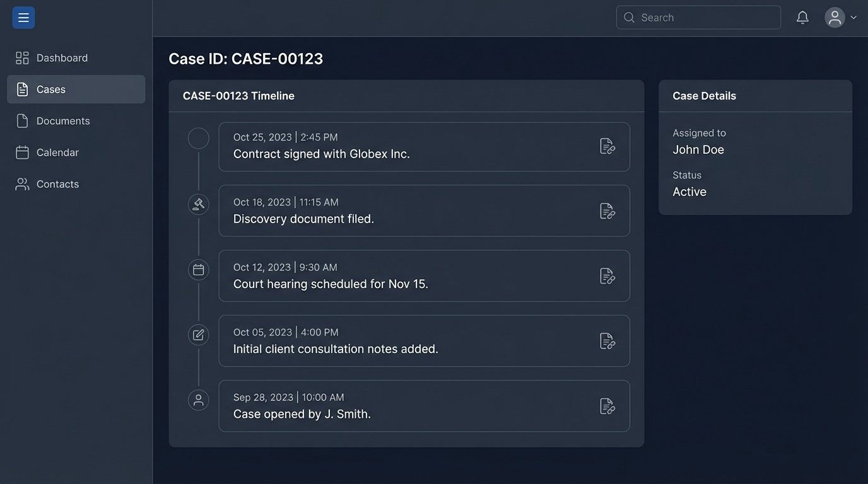
Task: Click the edit-note timeline marker icon
Action: [x=199, y=335]
